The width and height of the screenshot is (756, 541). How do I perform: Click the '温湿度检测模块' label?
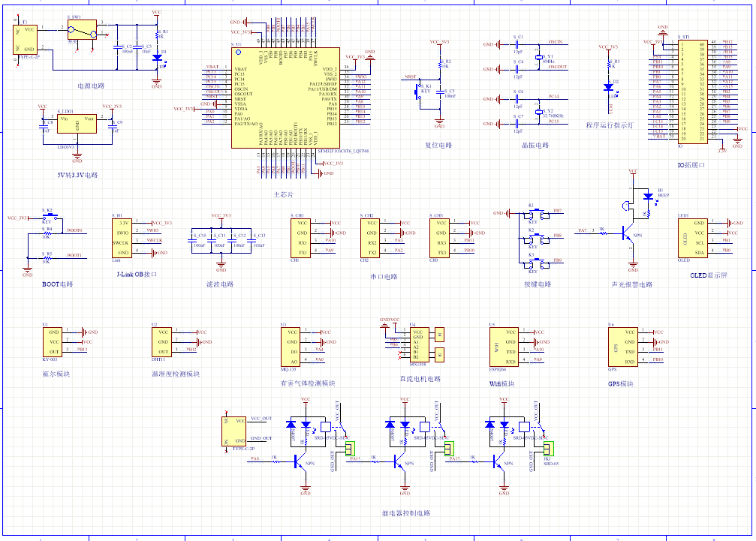176,374
